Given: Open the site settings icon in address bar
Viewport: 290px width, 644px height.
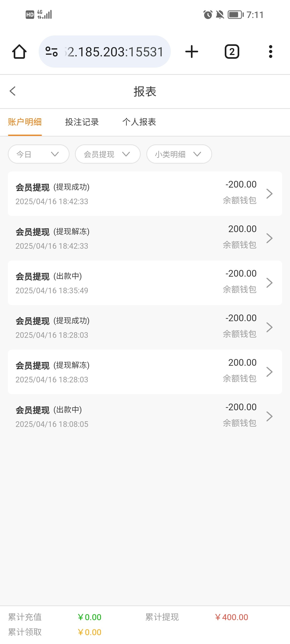Looking at the screenshot, I should [x=52, y=52].
